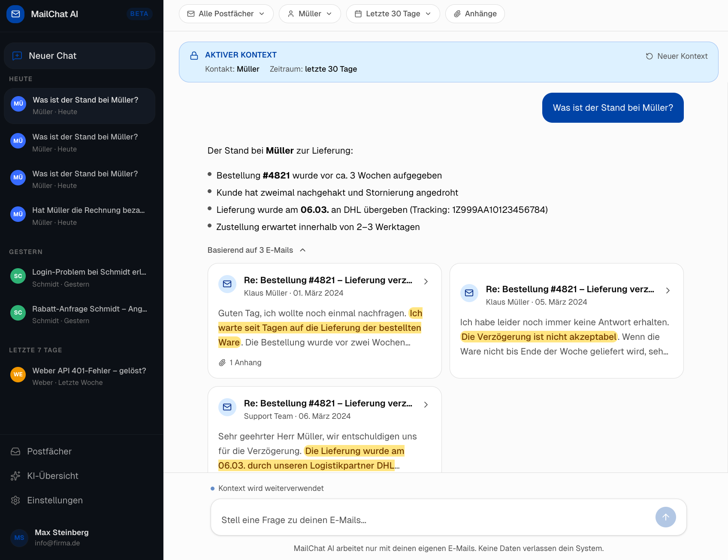Open the Müller contact filter dropdown
Screen dimensions: 728x560
click(x=309, y=14)
